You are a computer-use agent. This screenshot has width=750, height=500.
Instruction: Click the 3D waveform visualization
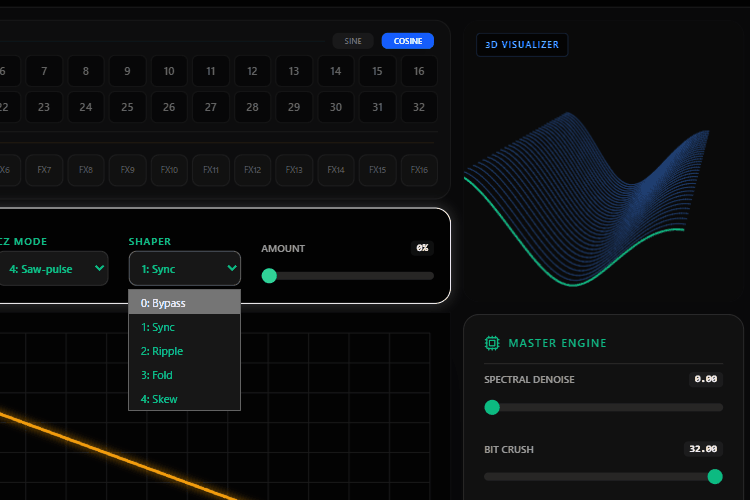(586, 200)
